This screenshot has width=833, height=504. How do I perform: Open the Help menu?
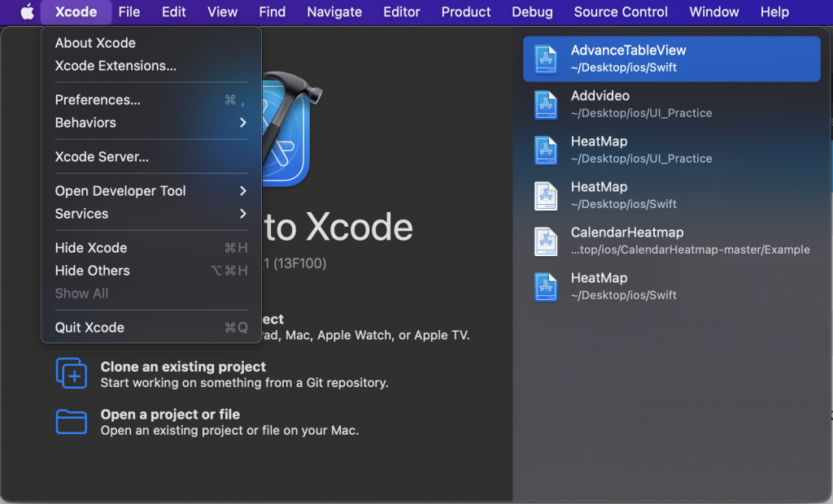coord(774,11)
